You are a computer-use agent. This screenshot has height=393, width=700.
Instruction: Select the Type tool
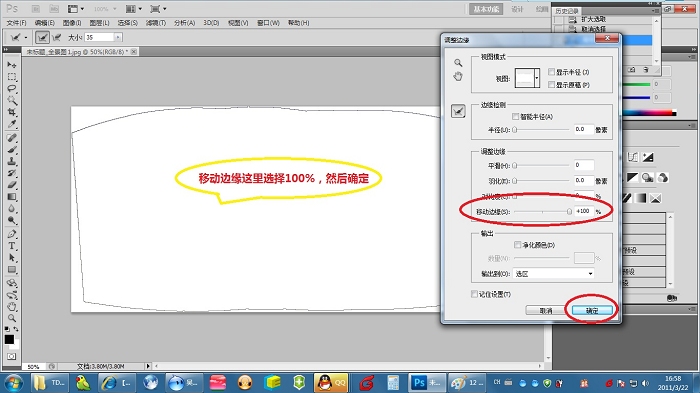pos(12,246)
